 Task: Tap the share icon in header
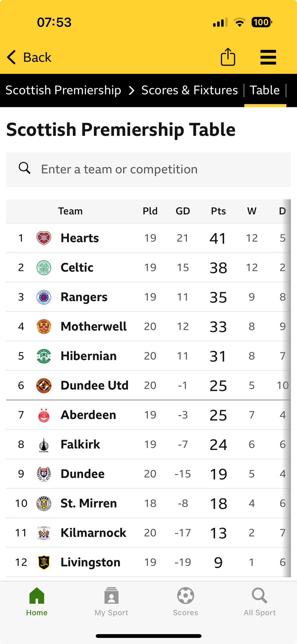pyautogui.click(x=228, y=57)
